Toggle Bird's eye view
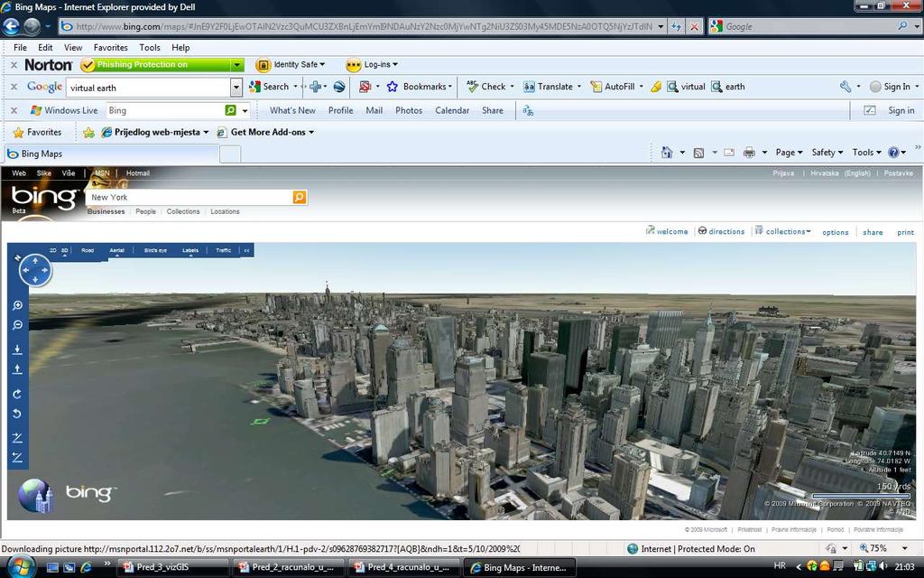The width and height of the screenshot is (924, 578). pos(155,251)
